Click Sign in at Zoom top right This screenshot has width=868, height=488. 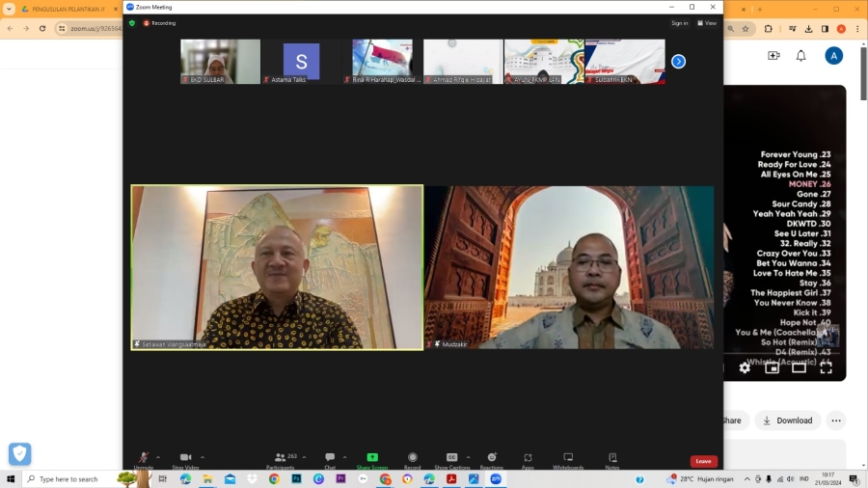680,23
